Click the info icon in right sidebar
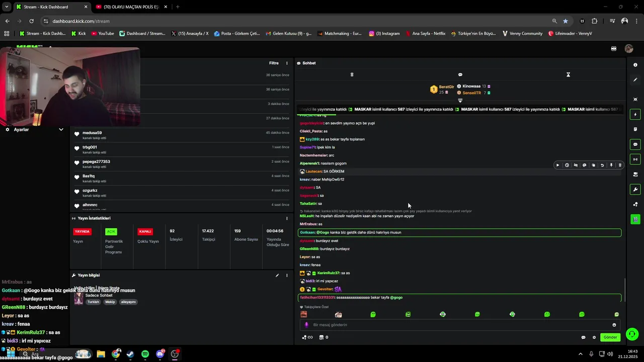 click(x=635, y=65)
